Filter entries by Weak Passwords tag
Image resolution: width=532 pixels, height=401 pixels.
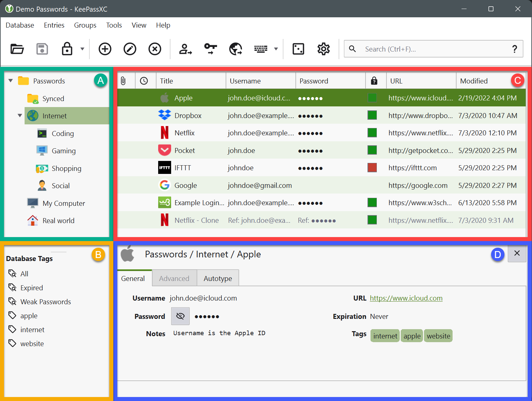click(46, 302)
